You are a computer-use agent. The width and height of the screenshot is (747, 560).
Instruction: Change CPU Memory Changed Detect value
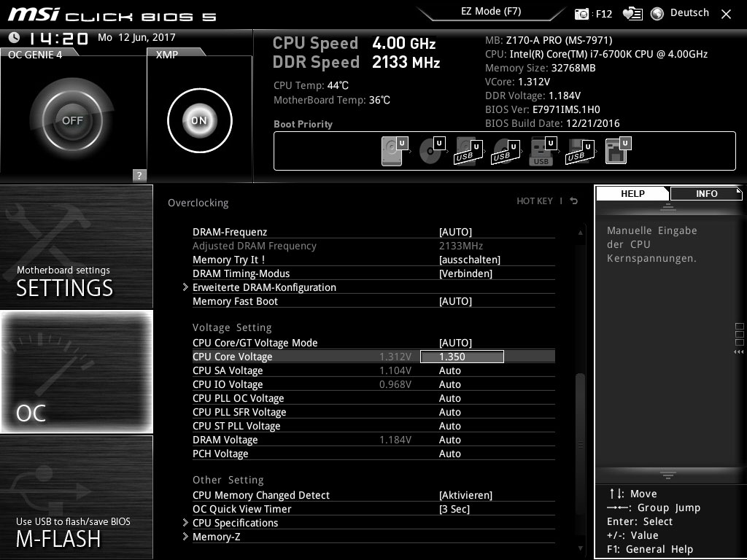[465, 495]
